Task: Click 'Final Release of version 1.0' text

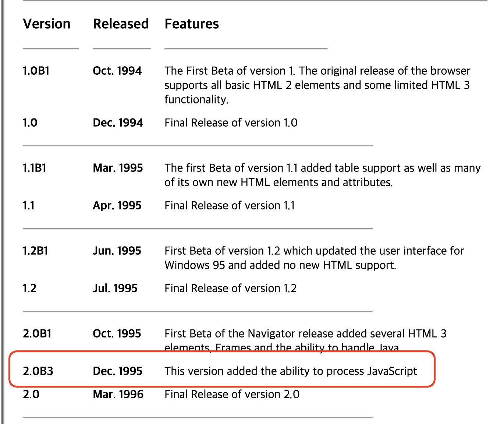Action: tap(231, 123)
